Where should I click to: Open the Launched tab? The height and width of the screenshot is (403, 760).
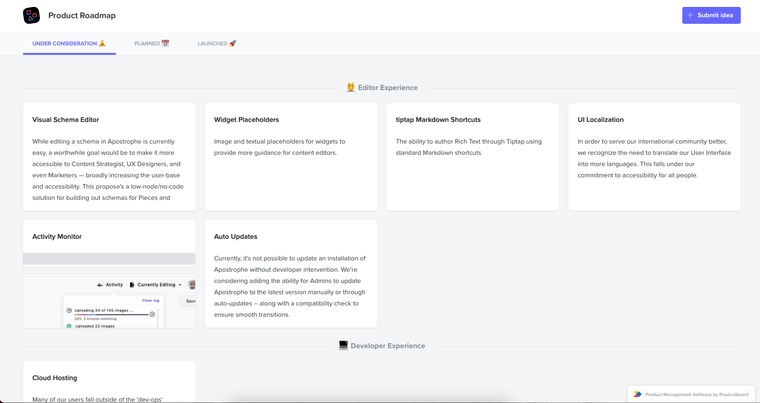(217, 43)
